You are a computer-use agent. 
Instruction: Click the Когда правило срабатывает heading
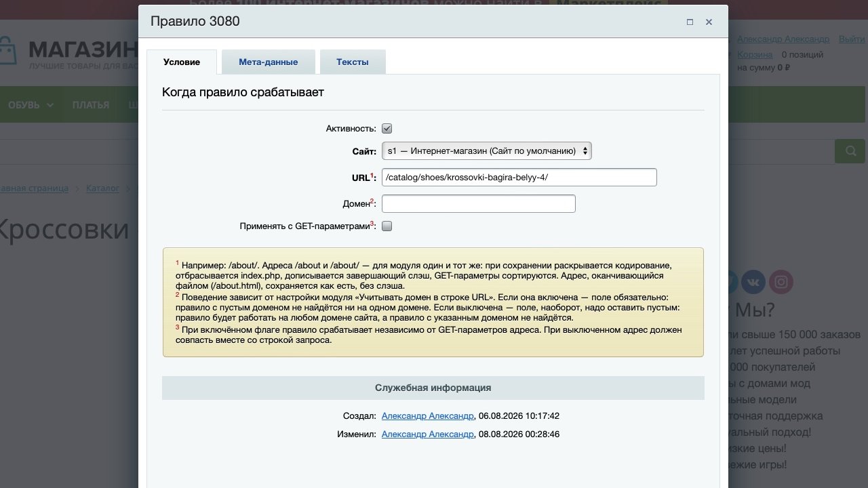[x=243, y=92]
